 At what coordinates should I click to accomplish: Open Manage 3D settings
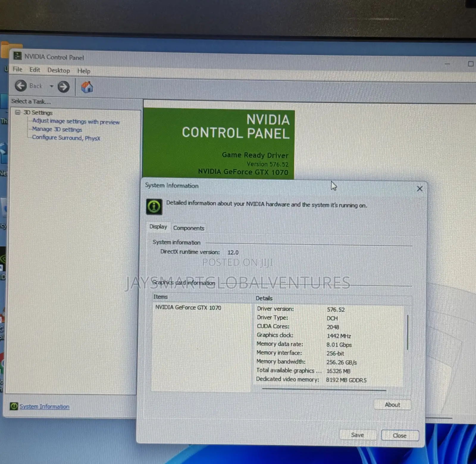pos(57,129)
